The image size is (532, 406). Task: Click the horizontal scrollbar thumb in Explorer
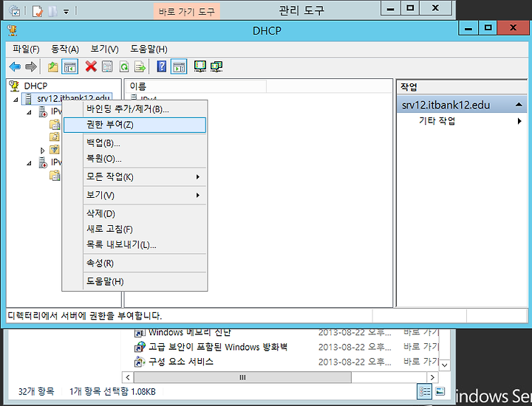pyautogui.click(x=242, y=377)
